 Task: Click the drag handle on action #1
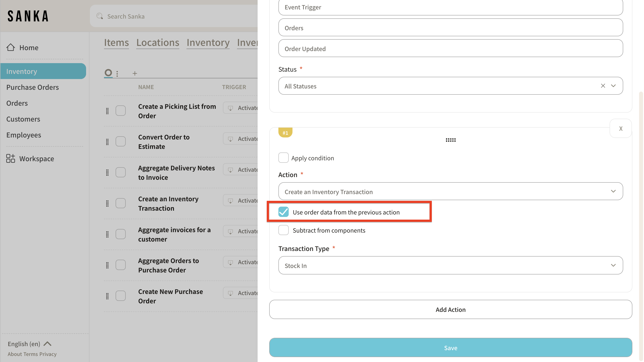pos(451,140)
